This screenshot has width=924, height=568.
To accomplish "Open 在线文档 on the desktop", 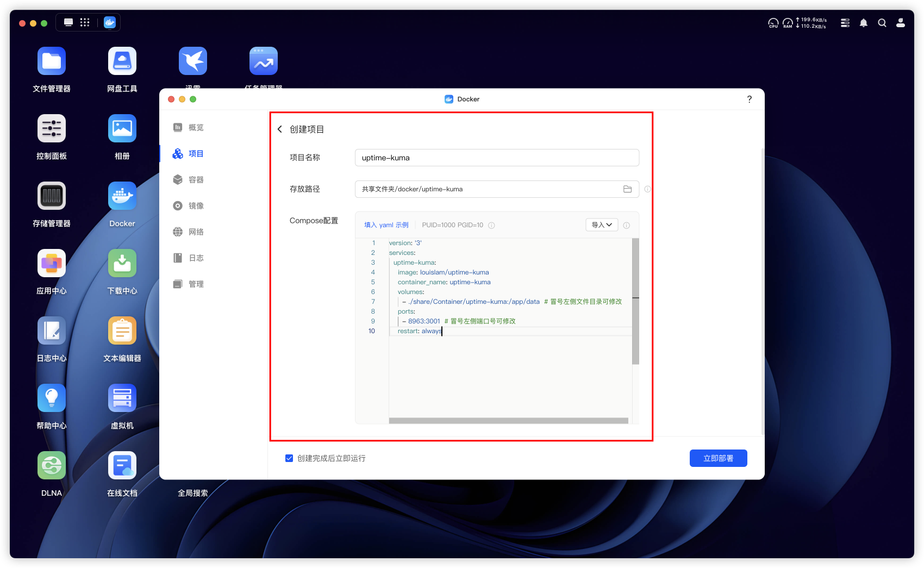I will coord(122,465).
